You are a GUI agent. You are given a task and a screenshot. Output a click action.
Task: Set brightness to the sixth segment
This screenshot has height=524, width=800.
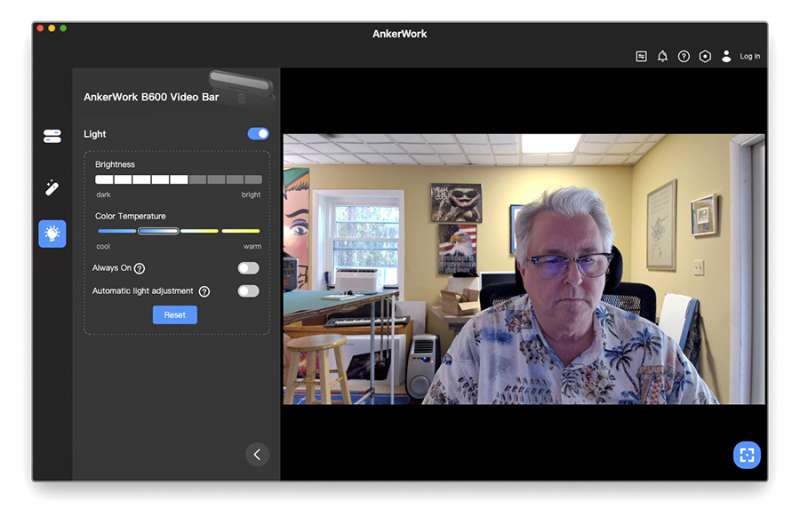pyautogui.click(x=197, y=180)
